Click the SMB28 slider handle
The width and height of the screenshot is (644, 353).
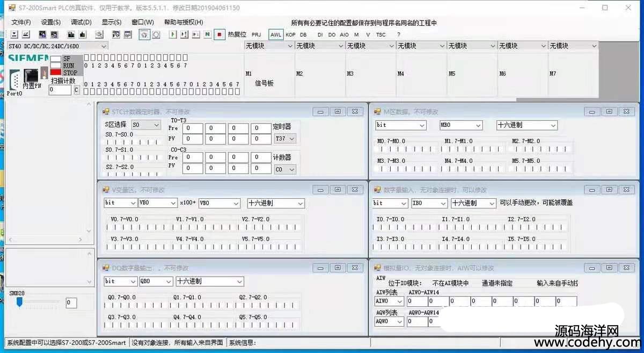[20, 302]
